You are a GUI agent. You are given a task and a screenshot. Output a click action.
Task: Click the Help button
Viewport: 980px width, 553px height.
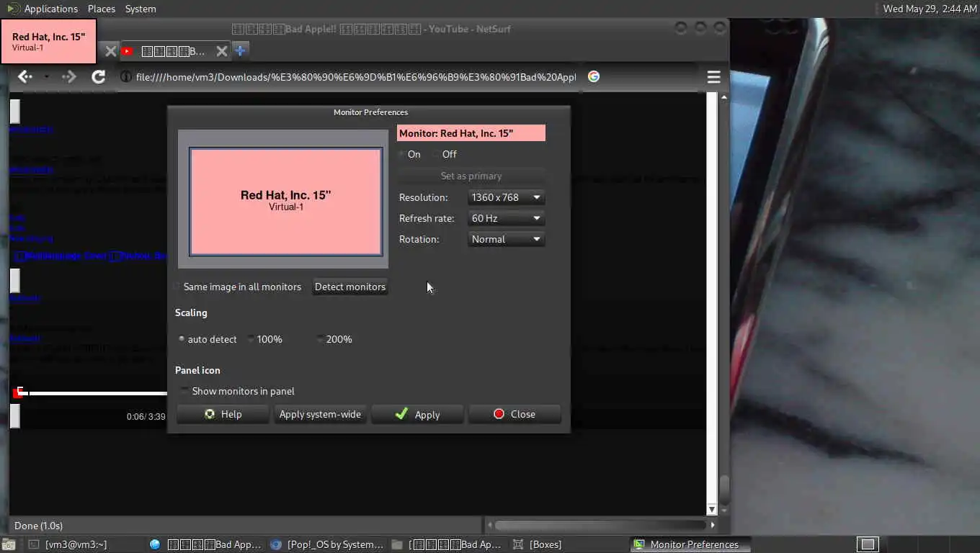pyautogui.click(x=223, y=414)
